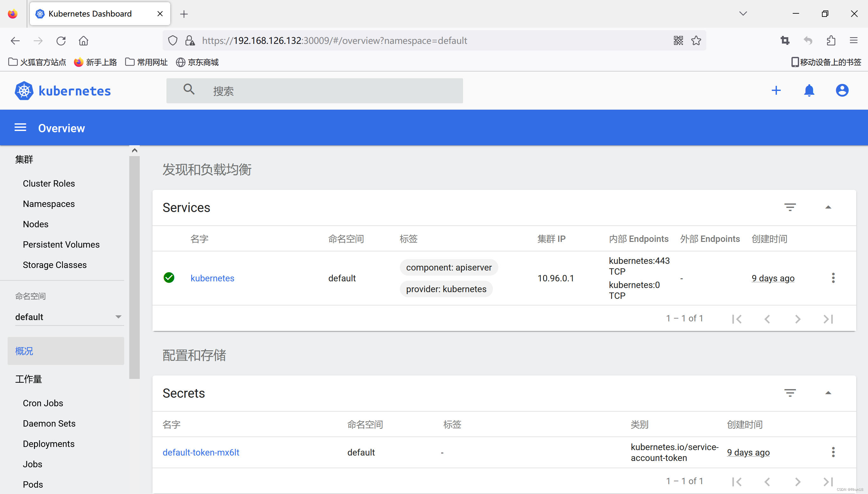The image size is (868, 494).
Task: Open filter for Services card
Action: (x=790, y=207)
